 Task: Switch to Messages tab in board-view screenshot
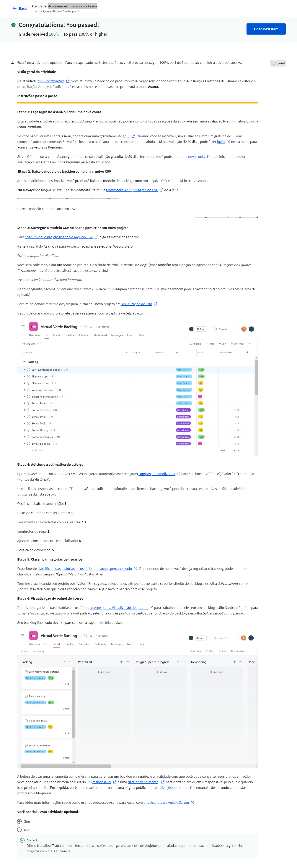[117, 644]
